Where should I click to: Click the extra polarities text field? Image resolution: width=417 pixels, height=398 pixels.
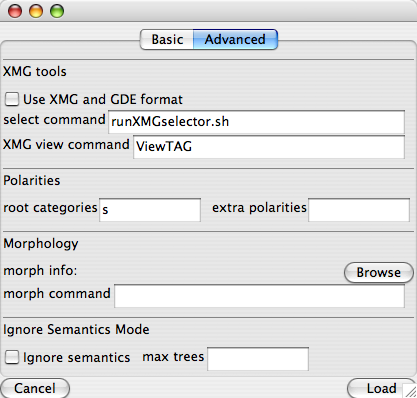[x=359, y=210]
